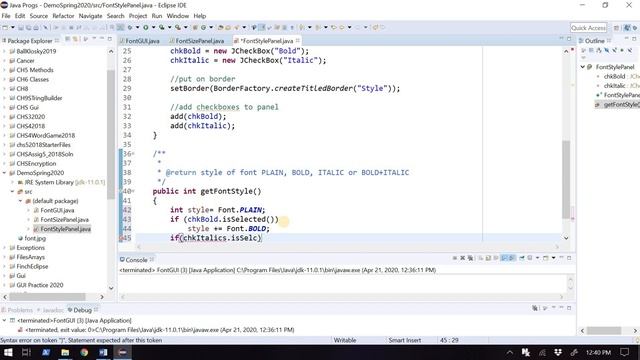Open the Javadoc tab

coord(52,310)
